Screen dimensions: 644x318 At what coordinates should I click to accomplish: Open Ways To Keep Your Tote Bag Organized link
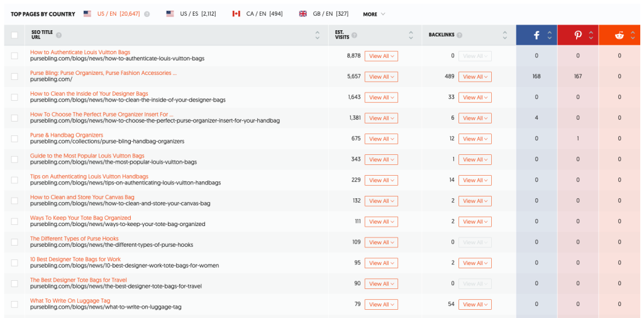[x=80, y=218]
